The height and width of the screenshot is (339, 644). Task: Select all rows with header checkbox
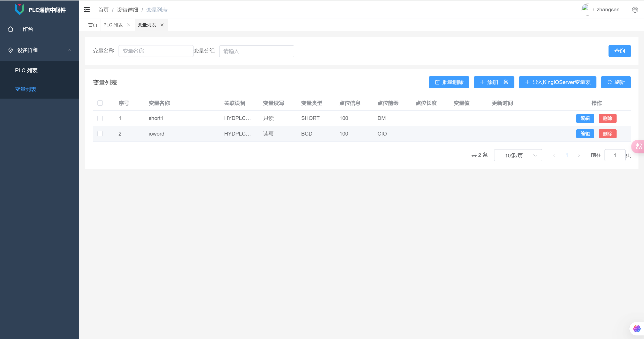click(100, 103)
